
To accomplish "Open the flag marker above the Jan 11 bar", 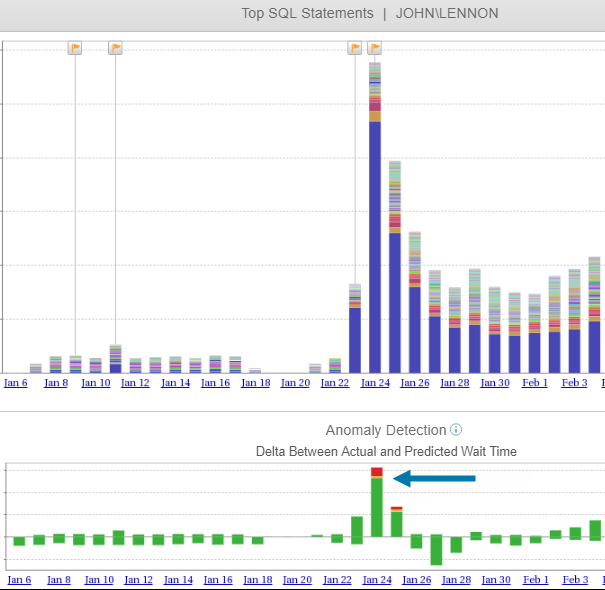I will [x=115, y=48].
